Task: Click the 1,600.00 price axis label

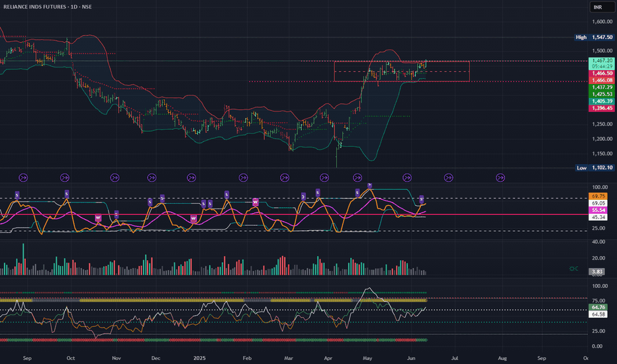Action: [602, 22]
